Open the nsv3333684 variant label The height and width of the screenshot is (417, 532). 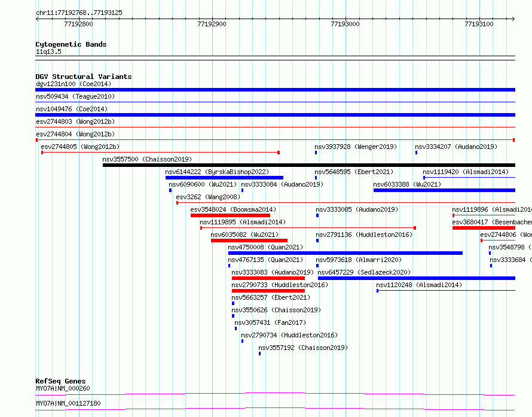[510, 260]
